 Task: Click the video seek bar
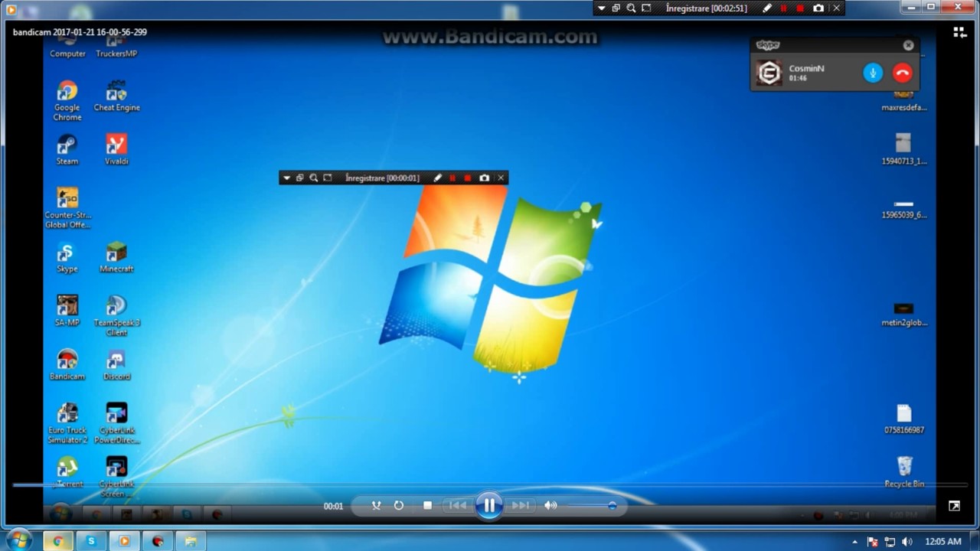pyautogui.click(x=490, y=484)
